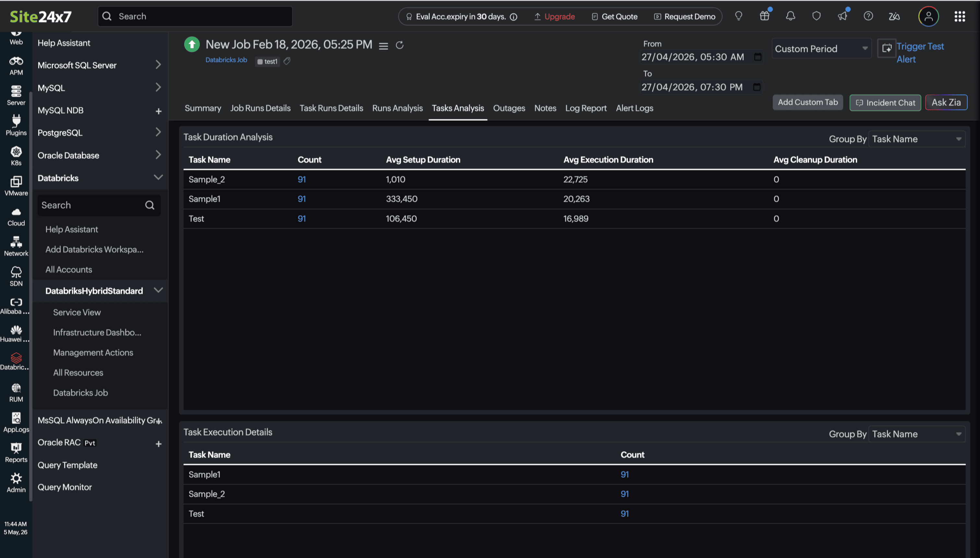Switch to the Log Report tab
The height and width of the screenshot is (558, 980).
586,108
